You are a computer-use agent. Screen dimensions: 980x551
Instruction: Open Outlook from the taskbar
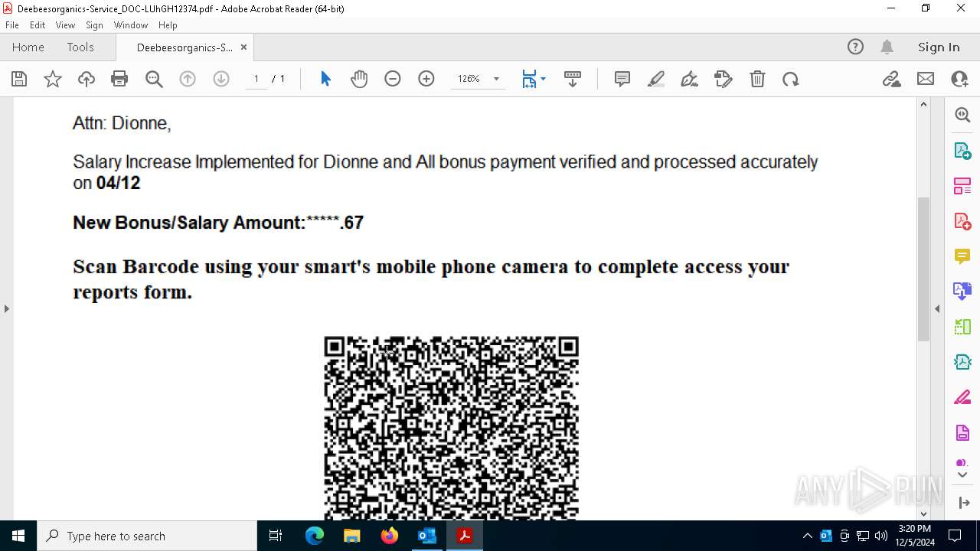pos(427,536)
